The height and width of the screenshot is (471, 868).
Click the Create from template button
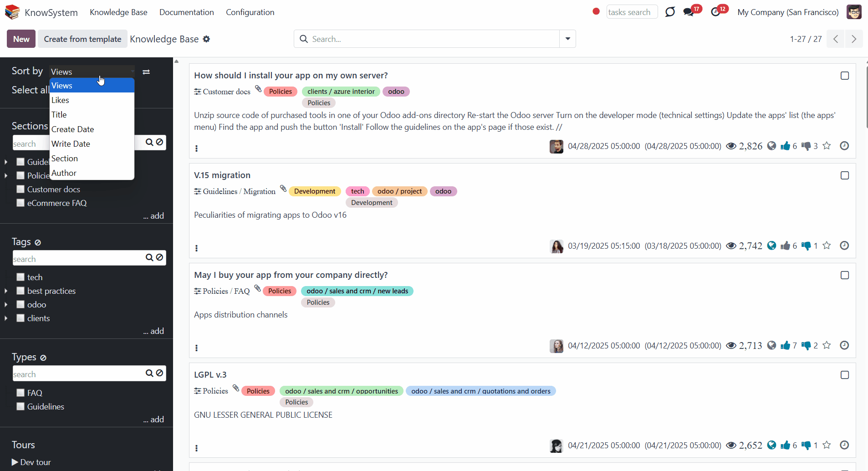82,39
